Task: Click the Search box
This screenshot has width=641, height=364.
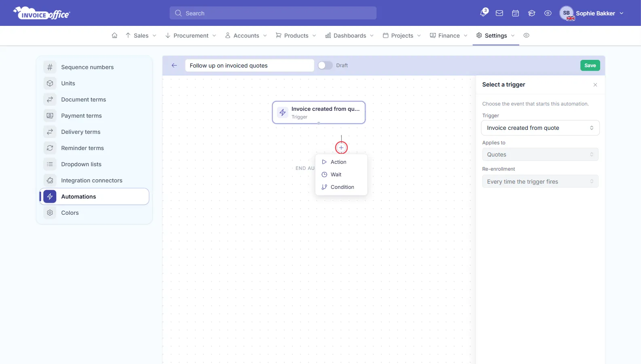Action: tap(273, 13)
